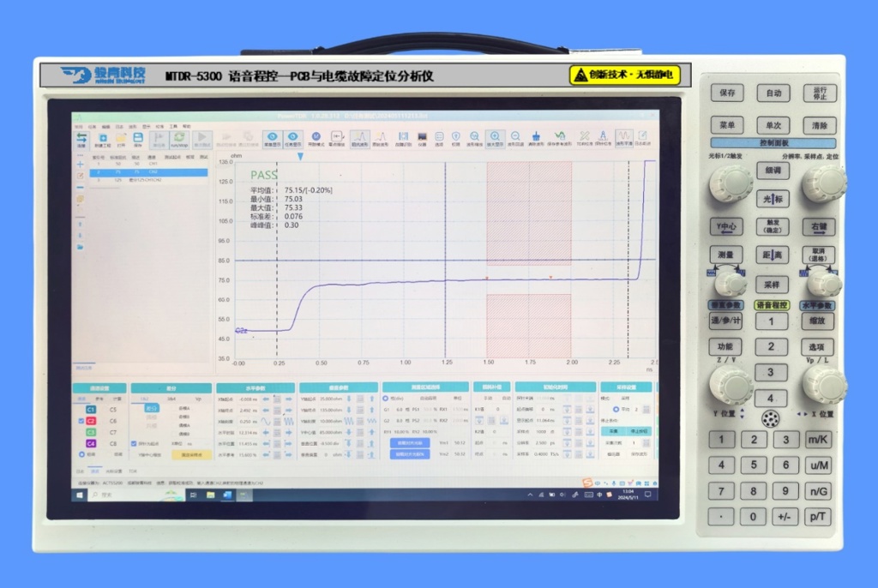The height and width of the screenshot is (588, 878).
Task: Open a file with the folder toolbar icon
Action: click(121, 140)
